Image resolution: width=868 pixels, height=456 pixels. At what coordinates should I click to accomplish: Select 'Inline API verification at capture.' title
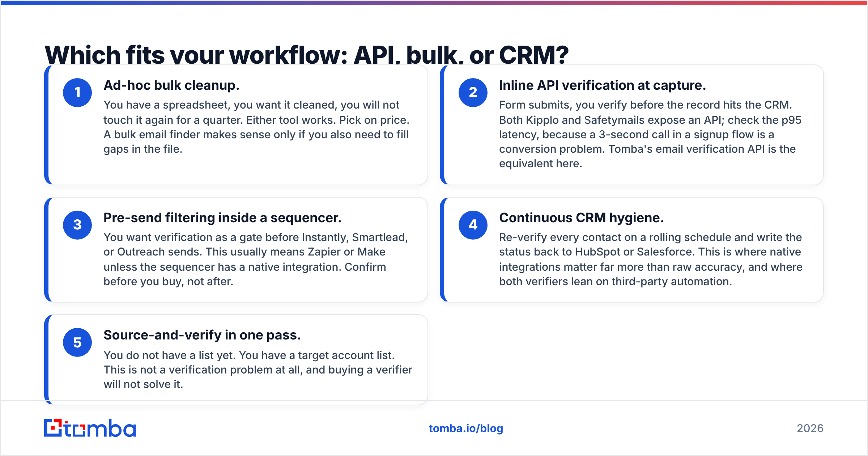[603, 85]
